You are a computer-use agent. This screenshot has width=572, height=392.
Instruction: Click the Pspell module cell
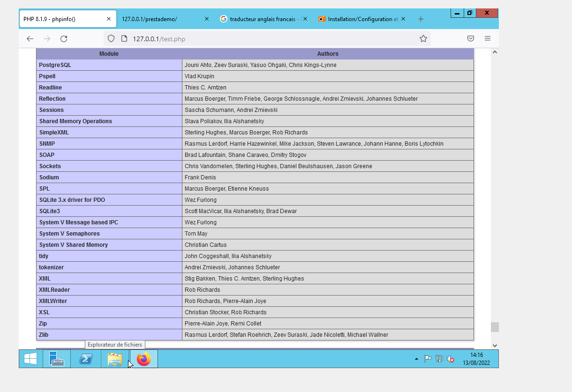pyautogui.click(x=109, y=76)
